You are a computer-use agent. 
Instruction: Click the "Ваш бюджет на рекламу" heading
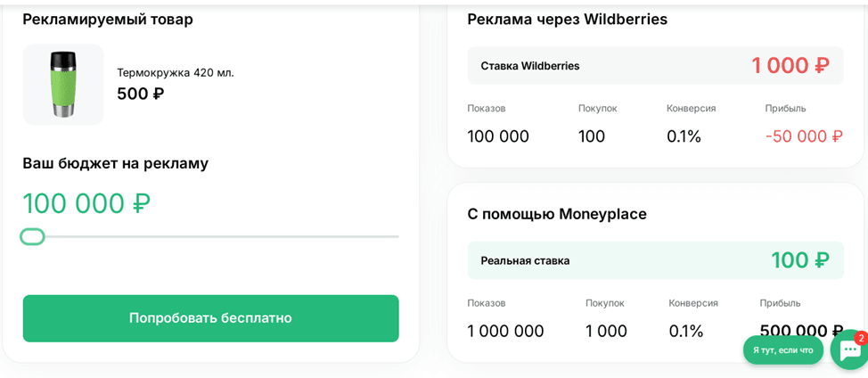coord(115,163)
